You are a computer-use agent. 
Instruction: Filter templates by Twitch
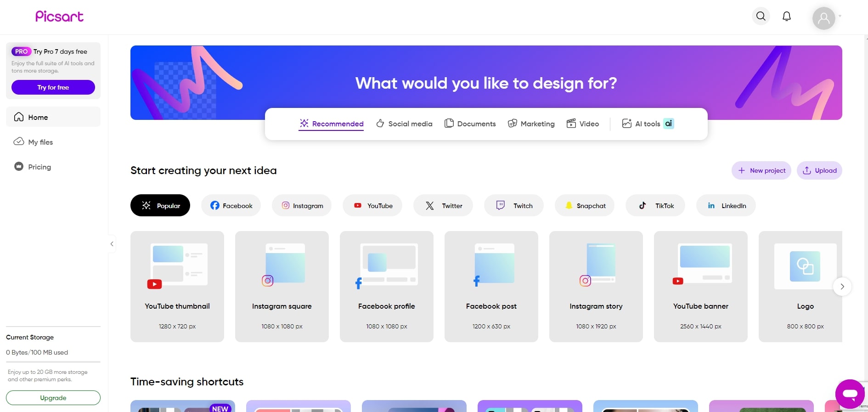click(x=514, y=205)
